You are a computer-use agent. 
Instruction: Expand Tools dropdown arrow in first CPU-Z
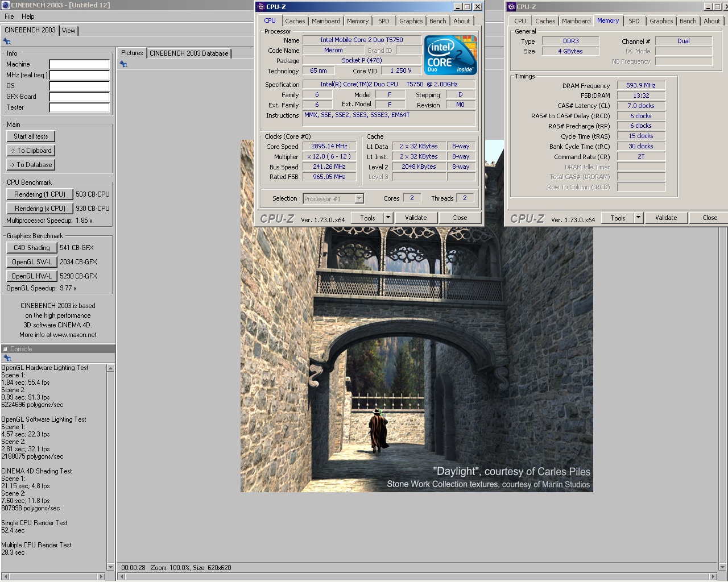pos(388,218)
